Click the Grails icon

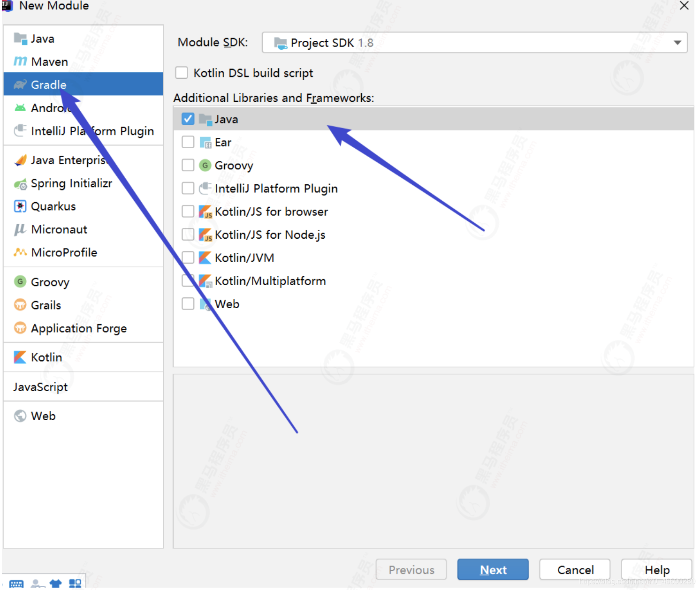pos(20,305)
